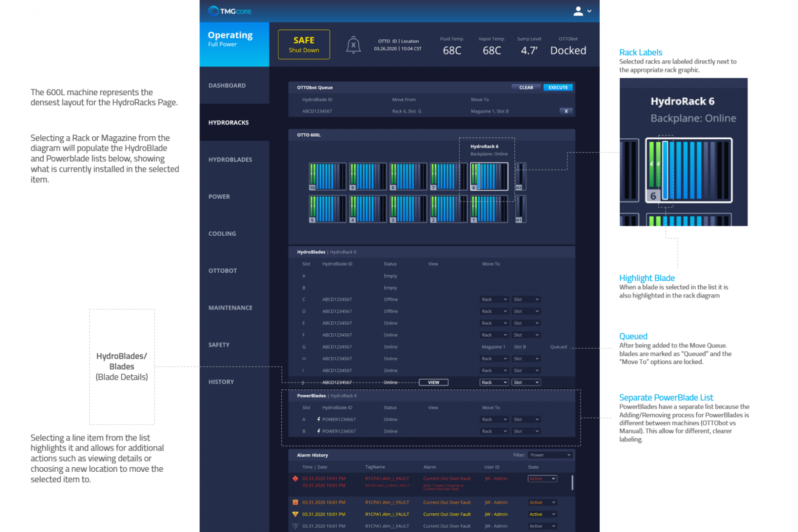Screen dimensions: 798x532
Task: Click the muted alarm bell icon
Action: coord(353,45)
